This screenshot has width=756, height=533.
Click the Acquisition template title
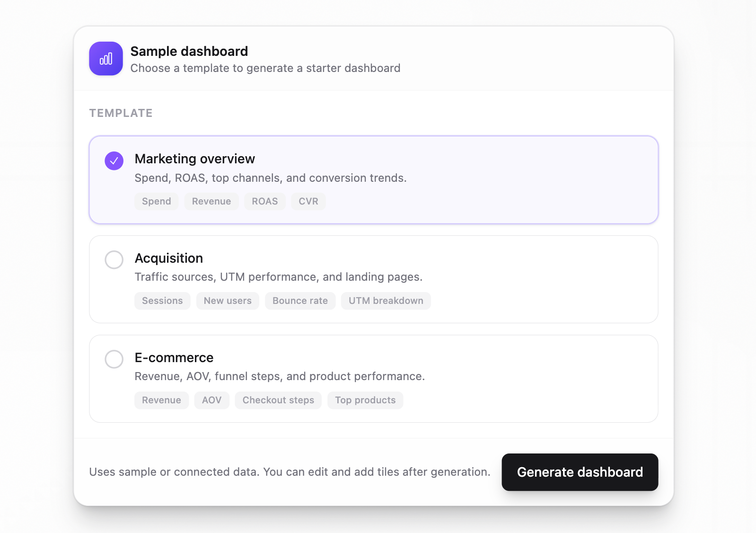169,258
